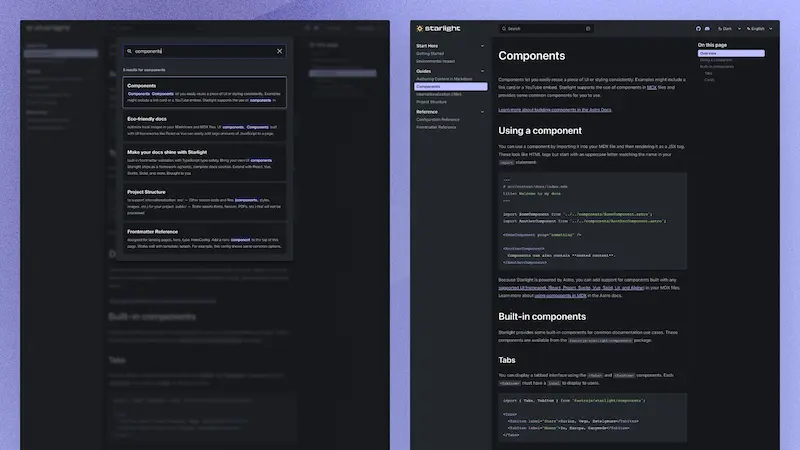
Task: Open the Frontmatter Reference search result
Action: click(x=205, y=238)
